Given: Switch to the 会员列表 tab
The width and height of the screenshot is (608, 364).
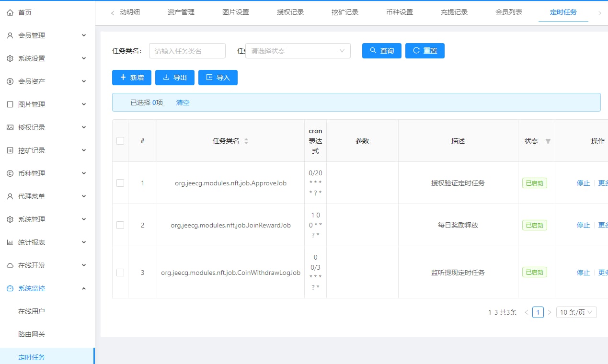Looking at the screenshot, I should [509, 12].
